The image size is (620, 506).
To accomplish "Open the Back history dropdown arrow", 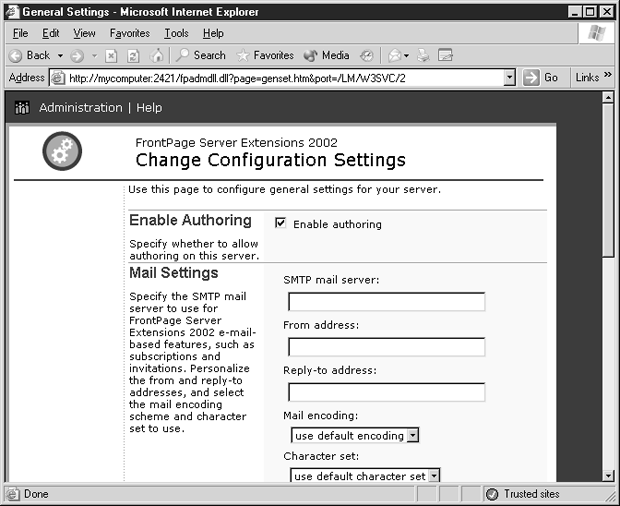I will pyautogui.click(x=60, y=56).
